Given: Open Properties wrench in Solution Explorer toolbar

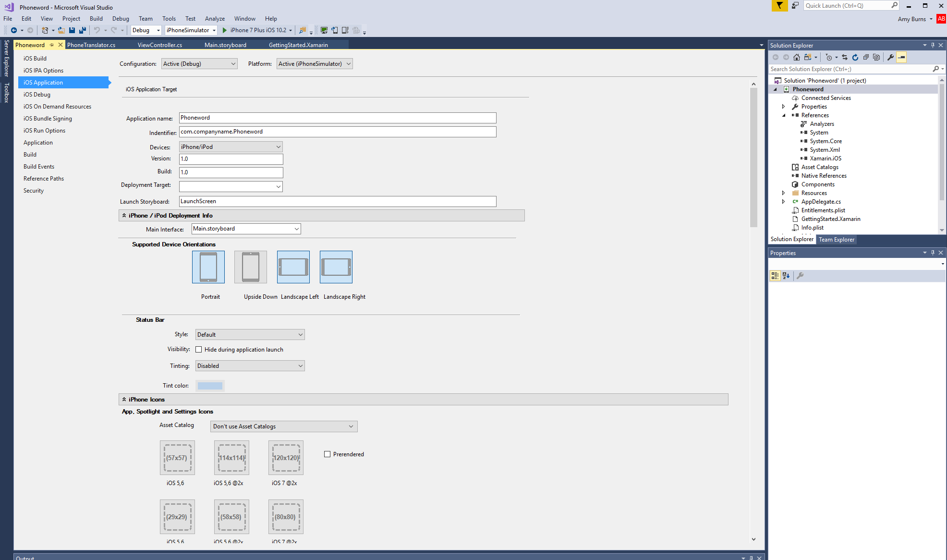Looking at the screenshot, I should (x=891, y=57).
